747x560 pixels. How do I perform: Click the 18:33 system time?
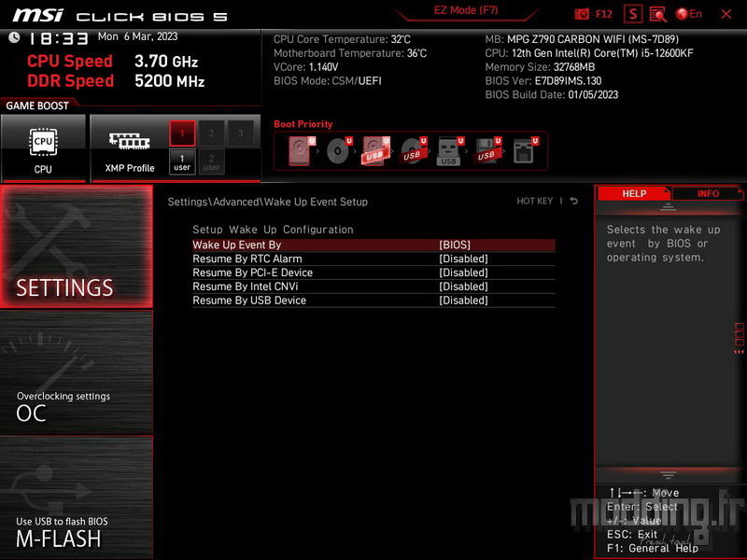(x=59, y=38)
